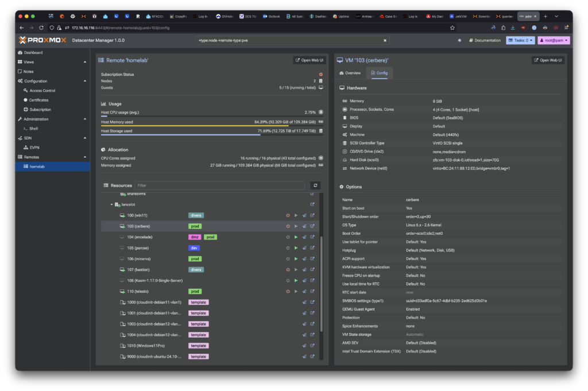The width and height of the screenshot is (588, 391).
Task: Open the Tasks: 0 dropdown
Action: coord(520,41)
